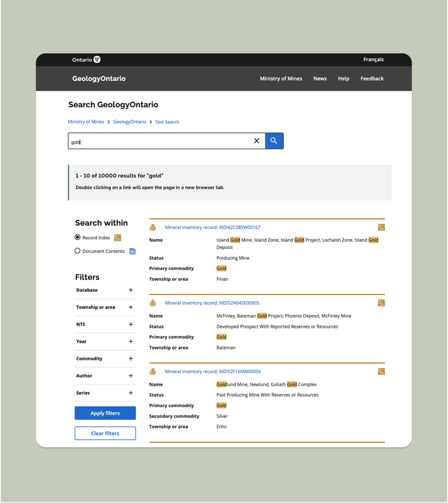The height and width of the screenshot is (503, 448).
Task: Open the Ministry of Mines breadcrumb link
Action: [86, 122]
